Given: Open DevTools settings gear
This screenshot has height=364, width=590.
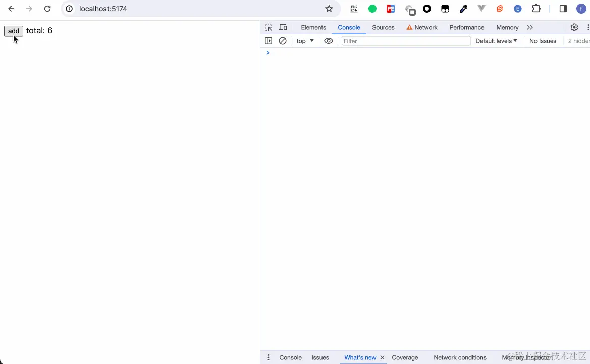Looking at the screenshot, I should pos(574,27).
